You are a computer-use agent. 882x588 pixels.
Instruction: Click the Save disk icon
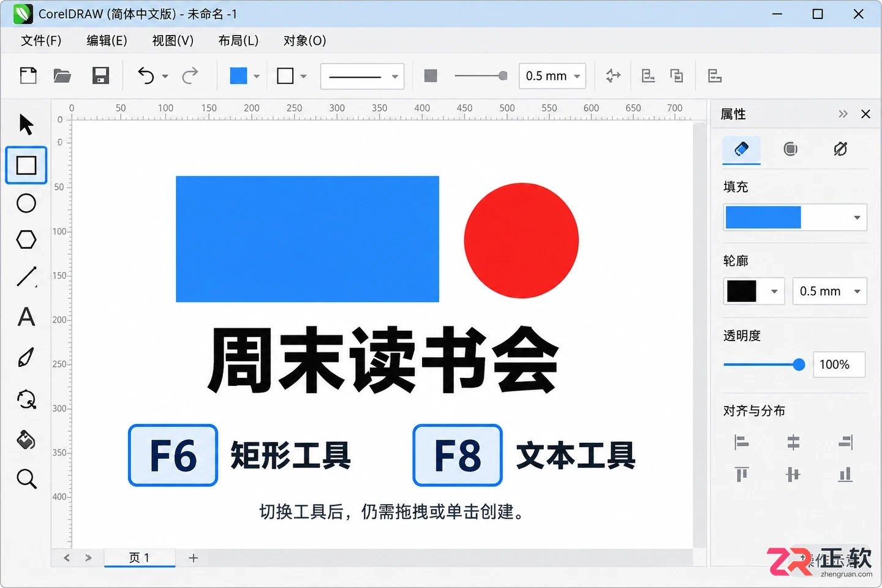(x=100, y=76)
